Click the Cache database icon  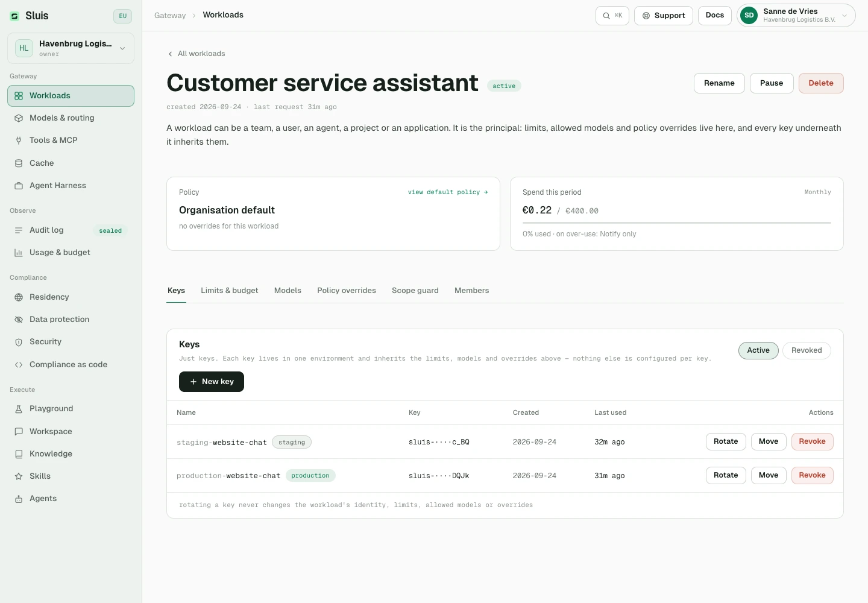pos(19,163)
